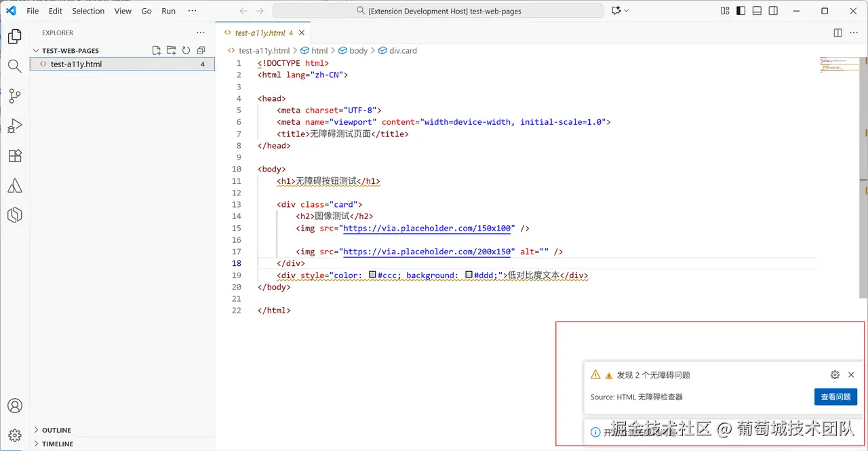Open Explorer views and more actions menu
The width and height of the screenshot is (868, 451).
click(x=200, y=33)
